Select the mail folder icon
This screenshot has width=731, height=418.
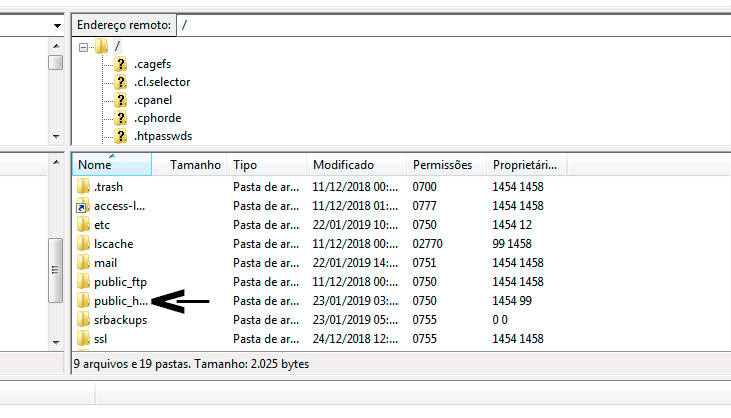[x=84, y=263]
